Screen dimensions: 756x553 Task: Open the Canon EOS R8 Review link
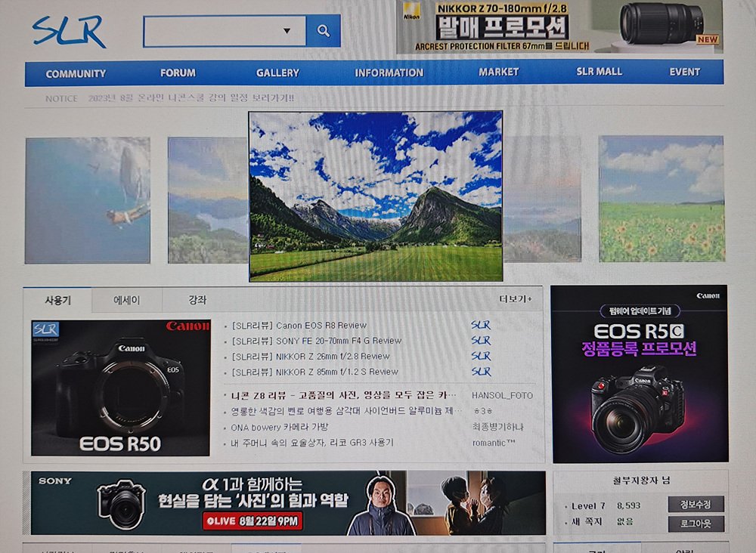[299, 326]
